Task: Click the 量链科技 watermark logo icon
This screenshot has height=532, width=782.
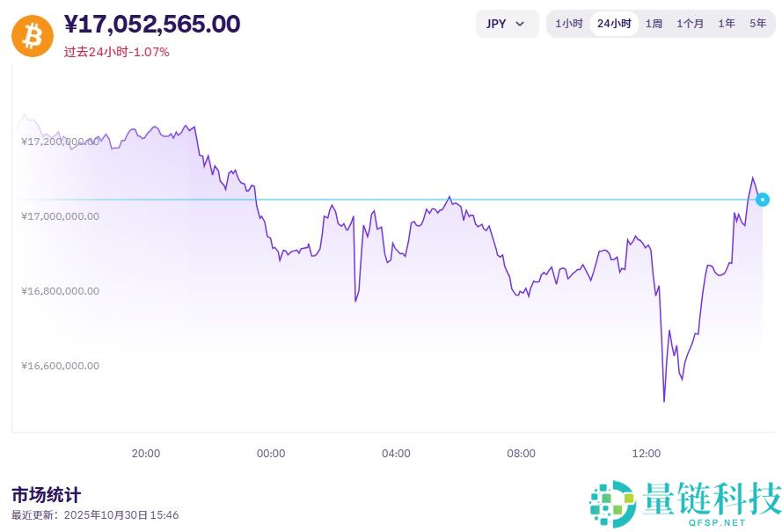Action: pyautogui.click(x=612, y=503)
